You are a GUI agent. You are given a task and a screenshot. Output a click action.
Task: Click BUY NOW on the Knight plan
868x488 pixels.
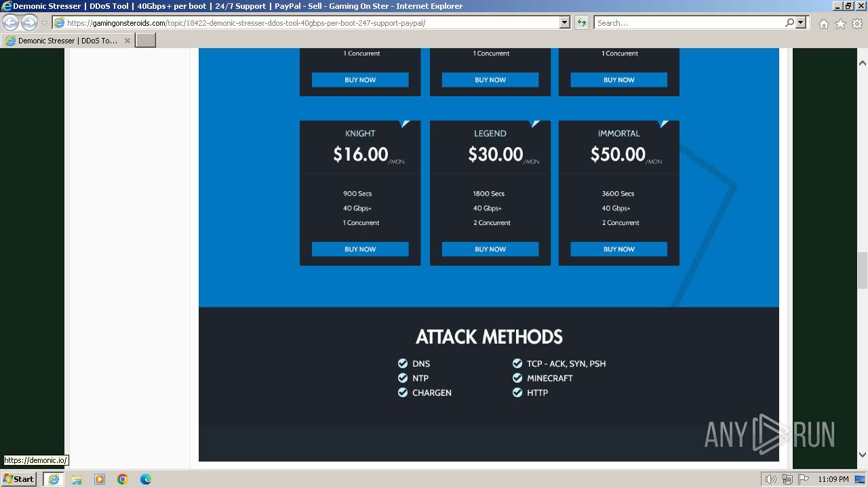pyautogui.click(x=360, y=249)
